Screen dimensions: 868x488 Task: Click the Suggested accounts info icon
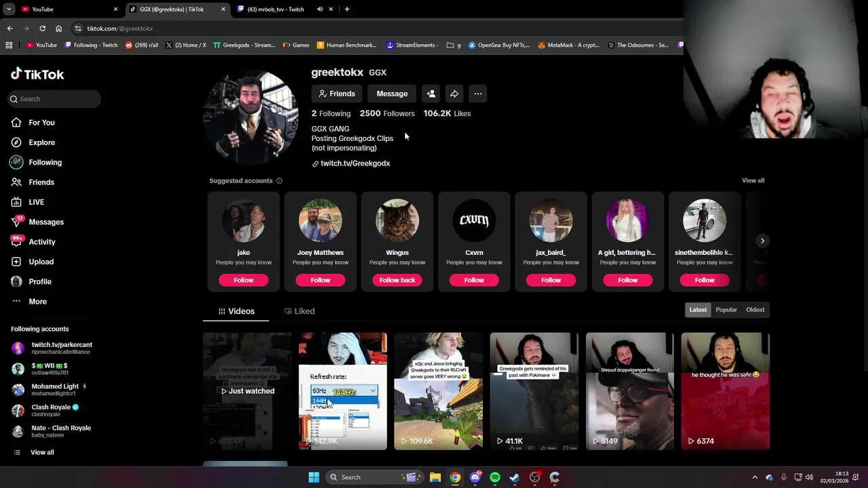pyautogui.click(x=279, y=181)
